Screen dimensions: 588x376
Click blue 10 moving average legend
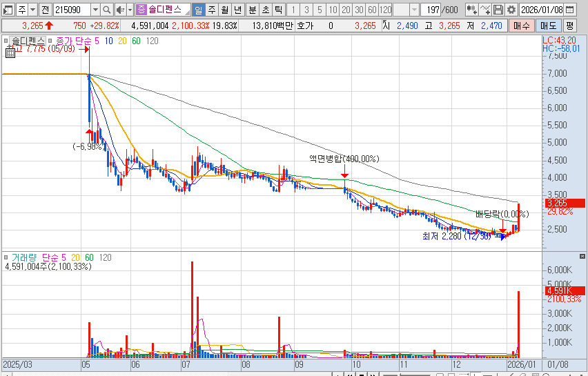tap(109, 41)
